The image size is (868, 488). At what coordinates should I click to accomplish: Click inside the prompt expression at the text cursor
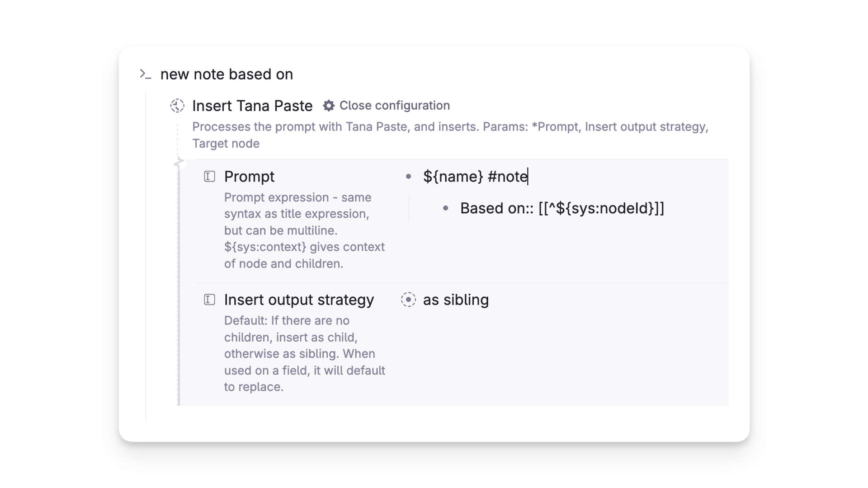[528, 176]
